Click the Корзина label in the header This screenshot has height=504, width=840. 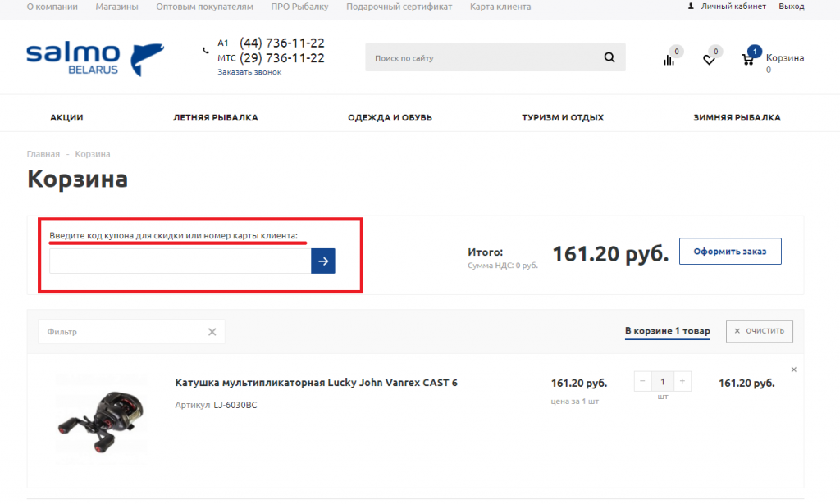(785, 58)
